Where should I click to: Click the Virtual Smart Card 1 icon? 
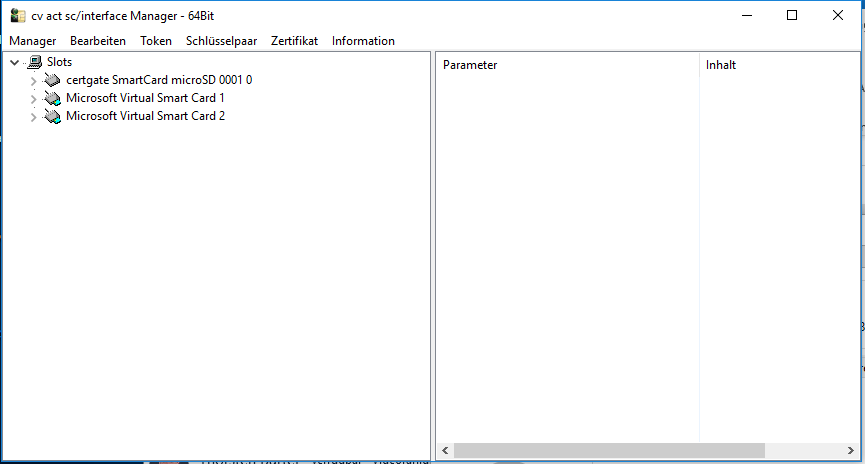tap(53, 98)
